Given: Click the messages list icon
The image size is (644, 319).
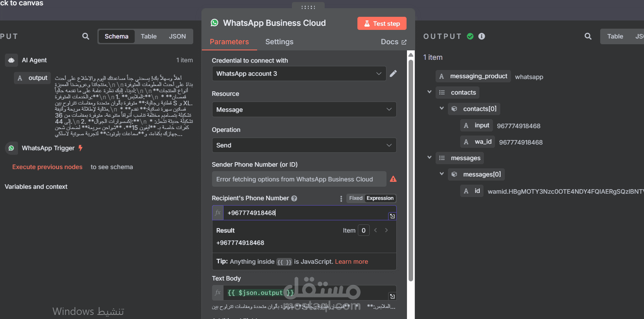Looking at the screenshot, I should click(442, 158).
